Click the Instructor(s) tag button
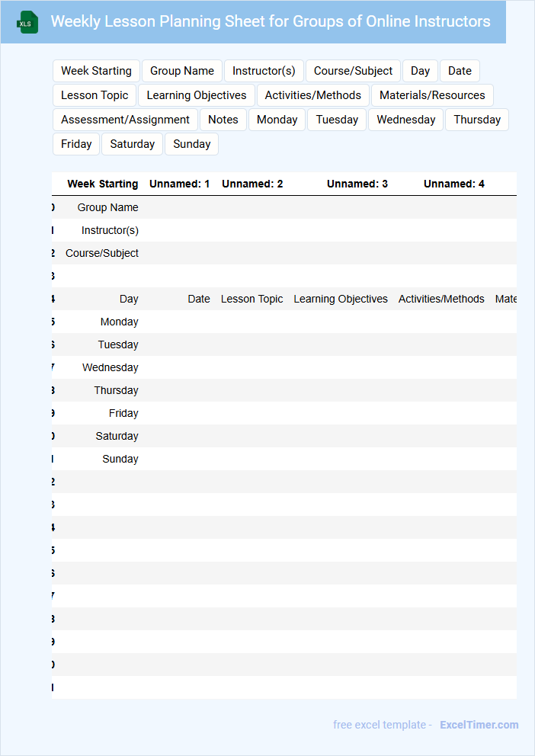The height and width of the screenshot is (756, 535). click(264, 71)
